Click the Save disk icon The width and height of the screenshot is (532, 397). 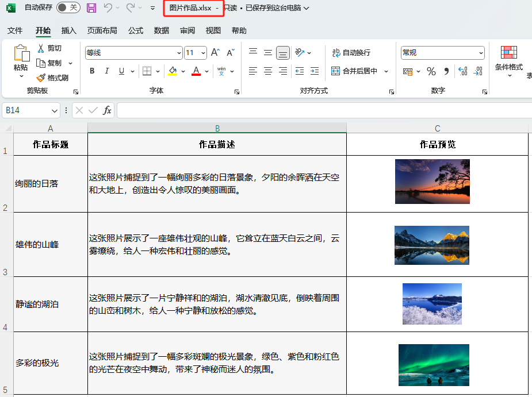point(92,8)
